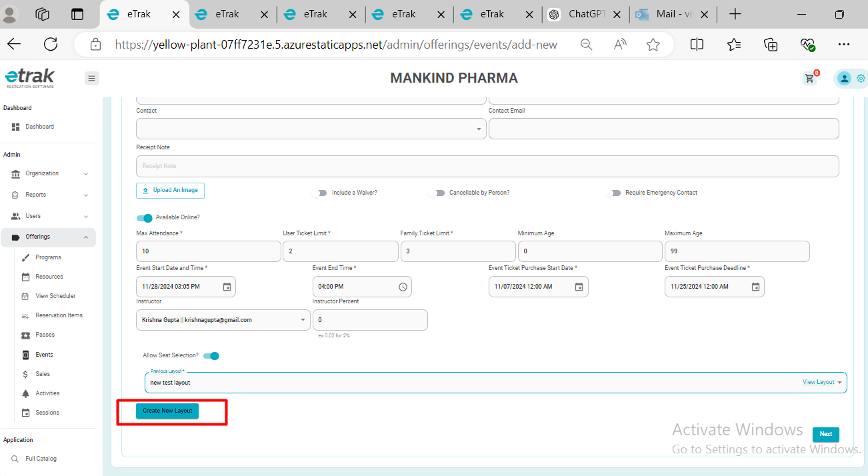The width and height of the screenshot is (868, 476).
Task: Select Passes in Offerings menu
Action: (x=45, y=335)
